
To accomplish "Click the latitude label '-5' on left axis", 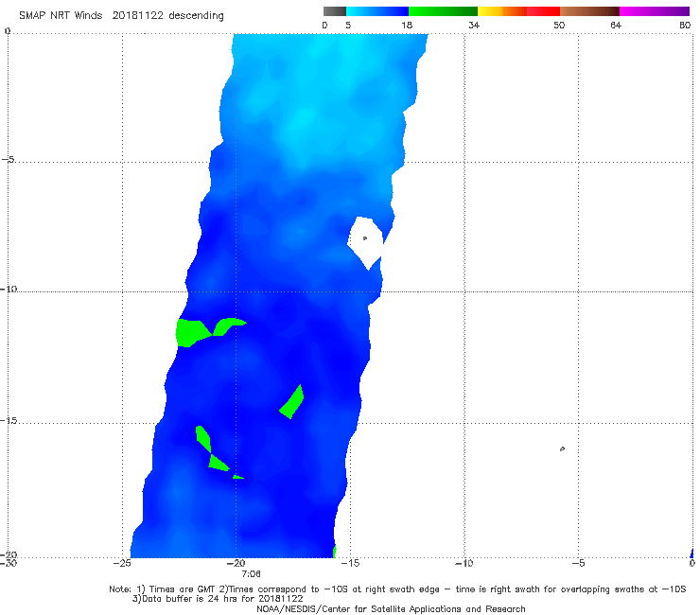I will click(x=9, y=160).
